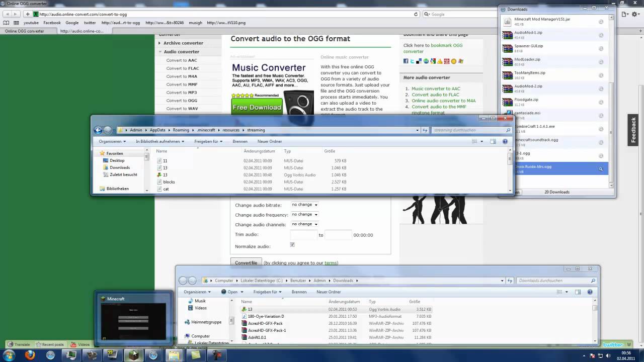Click the Windows Start orb
The width and height of the screenshot is (644, 362).
point(9,355)
